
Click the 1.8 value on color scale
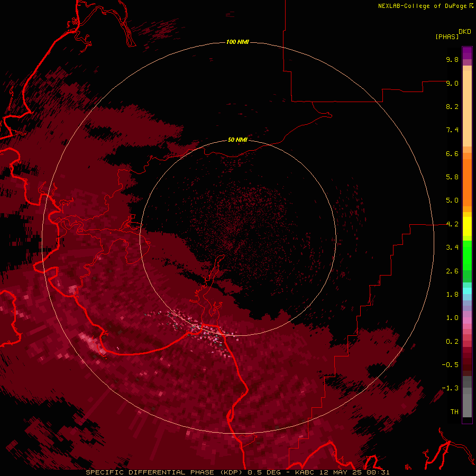coord(452,295)
